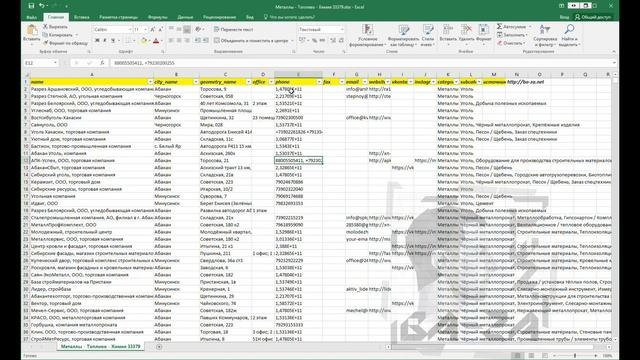Click Очистить clear button
The width and height of the screenshot is (640, 360).
click(x=511, y=43)
